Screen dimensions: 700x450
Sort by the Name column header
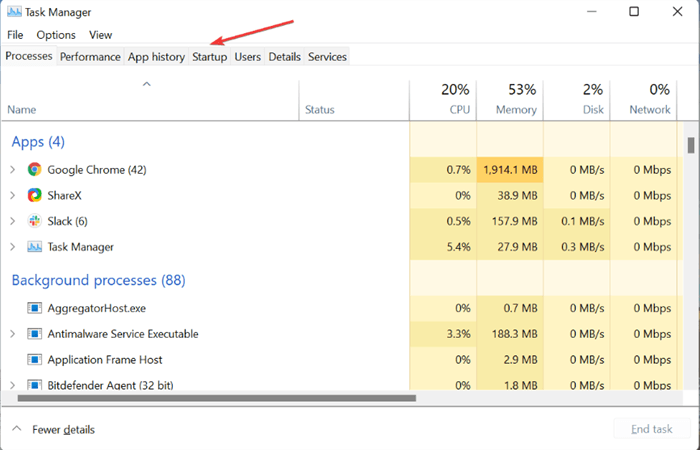[x=150, y=100]
